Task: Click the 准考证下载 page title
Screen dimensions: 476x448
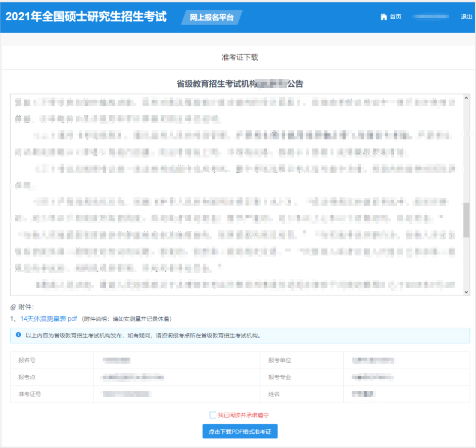Action: click(x=238, y=57)
